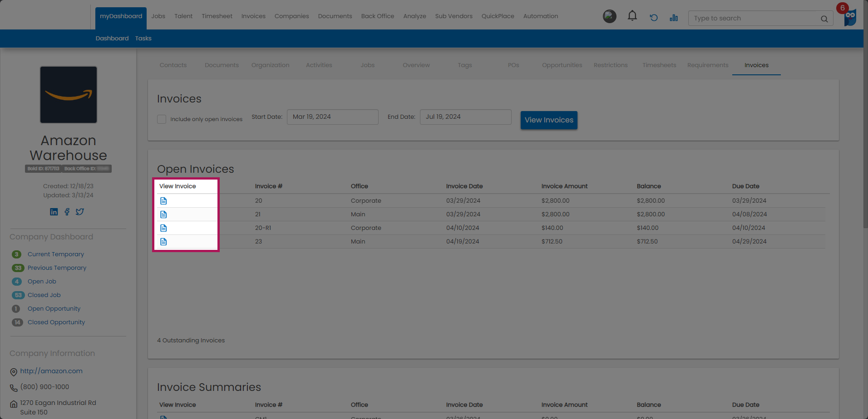The image size is (868, 419).
Task: Switch to the Opportunities tab
Action: coord(562,65)
